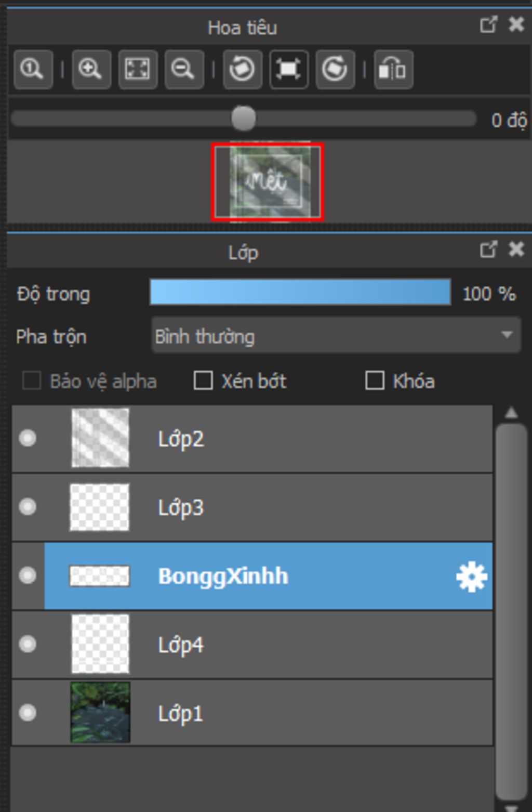
Task: Reset the canvas rotation
Action: (x=289, y=69)
